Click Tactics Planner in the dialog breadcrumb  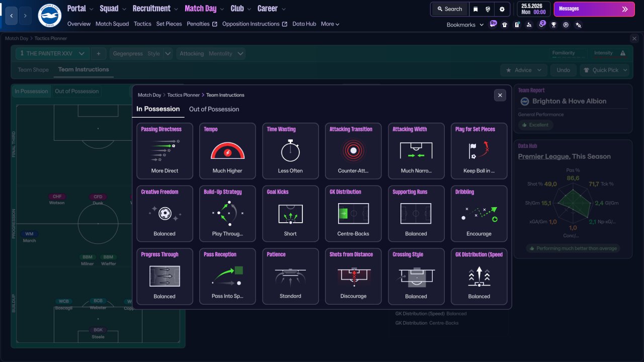[184, 95]
